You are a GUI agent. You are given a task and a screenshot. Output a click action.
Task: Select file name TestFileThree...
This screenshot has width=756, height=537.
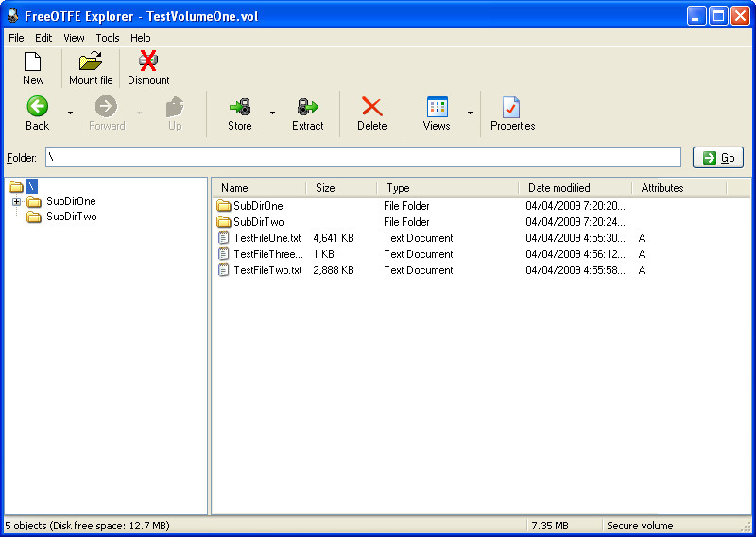pos(268,253)
